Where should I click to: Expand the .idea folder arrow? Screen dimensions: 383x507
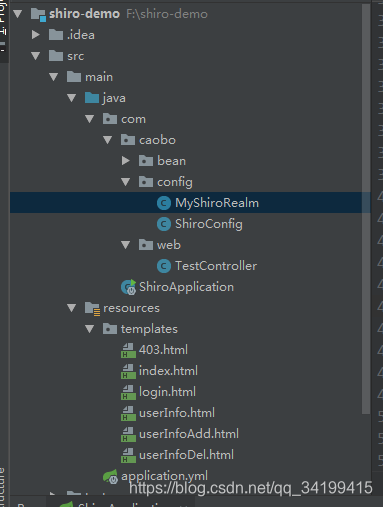tap(36, 35)
